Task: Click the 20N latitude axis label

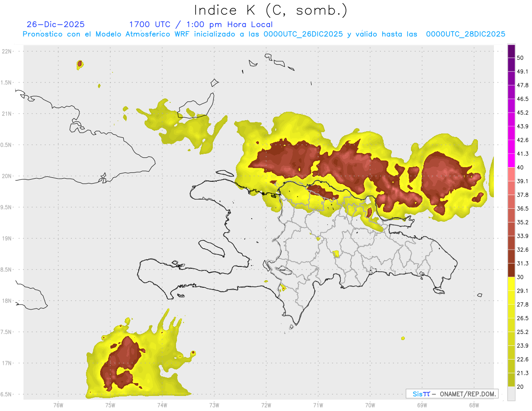Action: coord(8,176)
